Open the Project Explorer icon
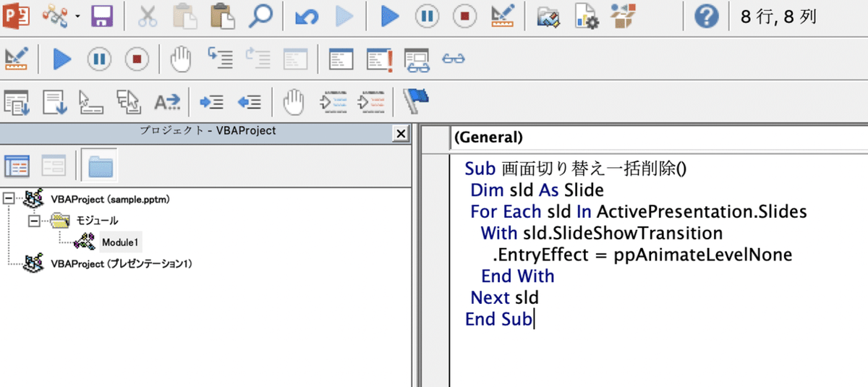 pyautogui.click(x=550, y=16)
